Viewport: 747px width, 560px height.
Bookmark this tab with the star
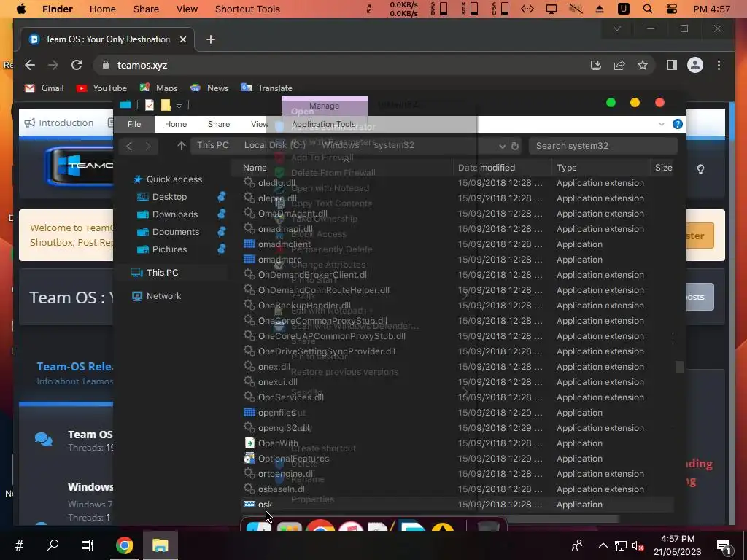click(643, 65)
